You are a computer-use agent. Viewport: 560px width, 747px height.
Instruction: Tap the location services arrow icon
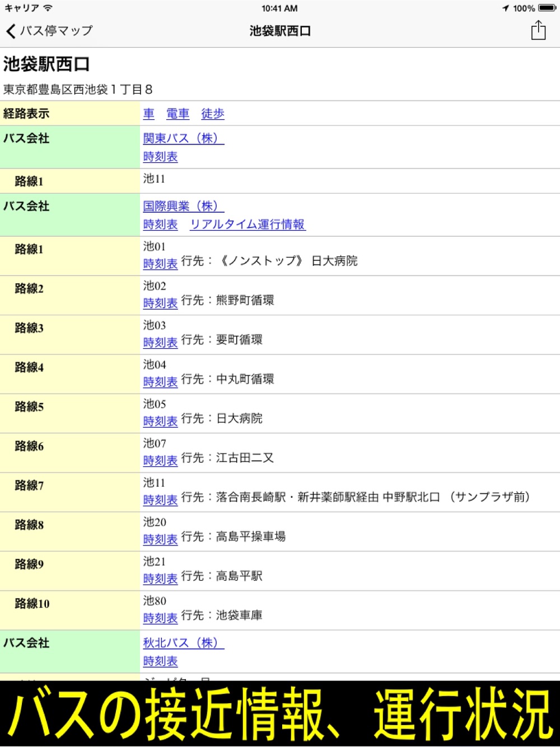pos(506,8)
